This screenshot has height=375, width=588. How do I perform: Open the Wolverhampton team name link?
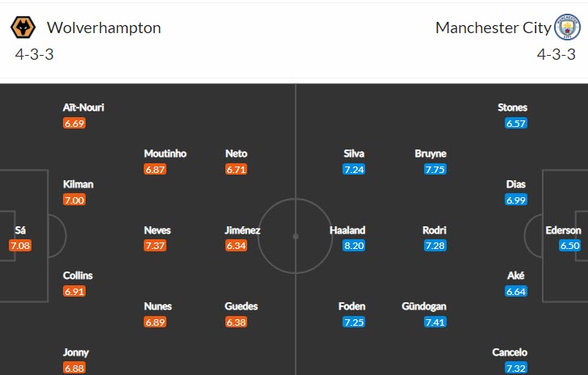point(103,27)
